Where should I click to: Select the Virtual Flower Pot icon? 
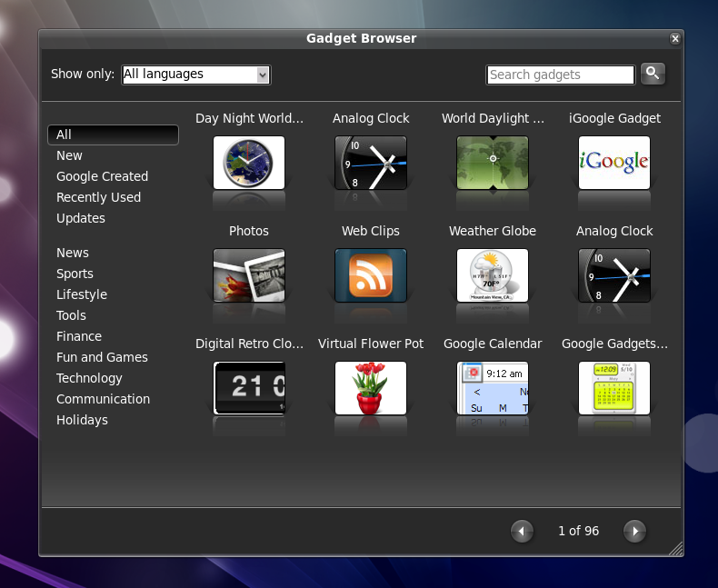(371, 388)
